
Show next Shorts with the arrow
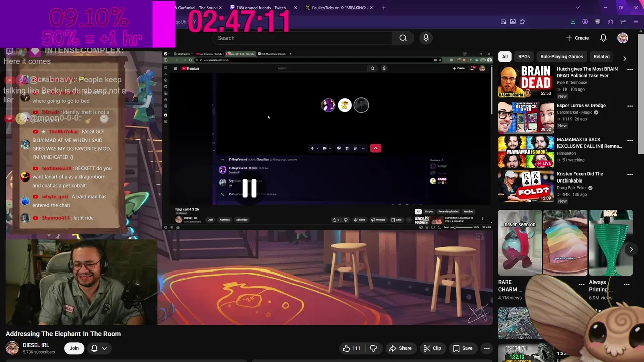(x=631, y=249)
